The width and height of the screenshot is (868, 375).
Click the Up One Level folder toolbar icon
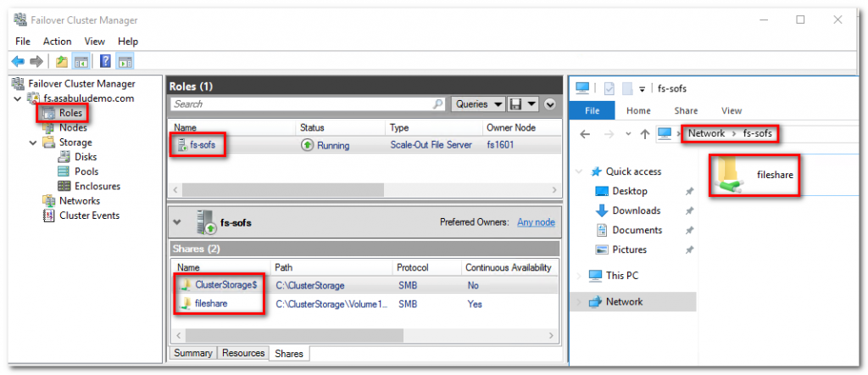[x=62, y=61]
